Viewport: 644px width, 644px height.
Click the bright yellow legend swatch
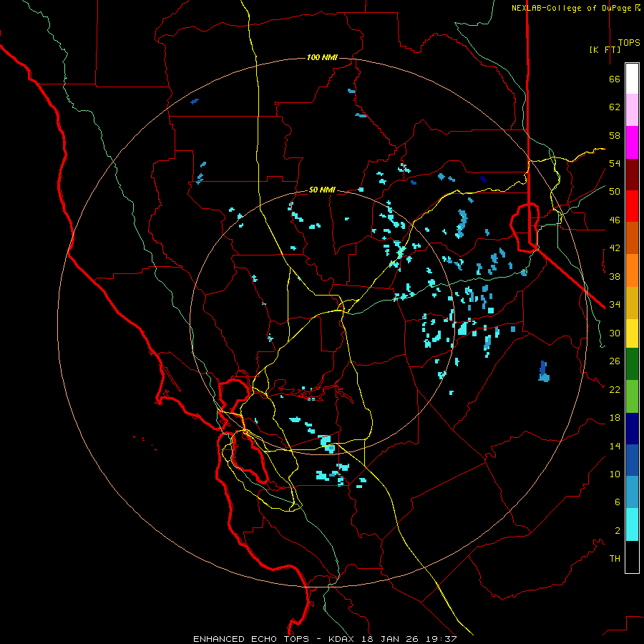632,333
